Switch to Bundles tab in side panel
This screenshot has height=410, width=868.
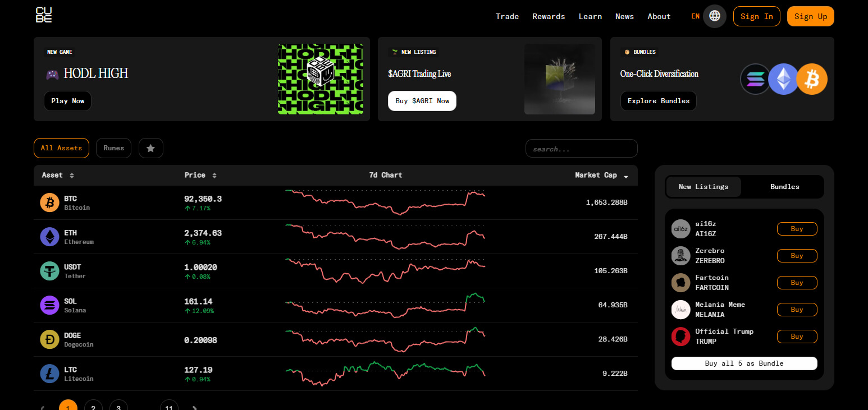pyautogui.click(x=784, y=187)
